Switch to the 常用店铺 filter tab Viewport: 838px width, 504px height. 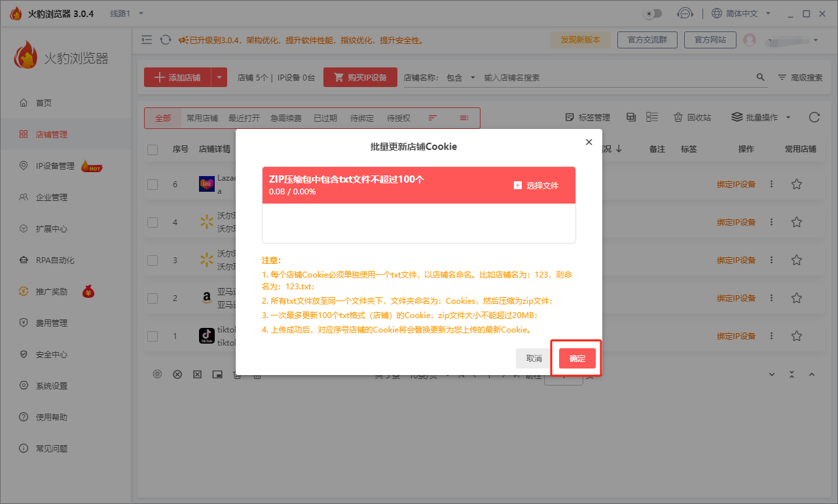tap(203, 118)
